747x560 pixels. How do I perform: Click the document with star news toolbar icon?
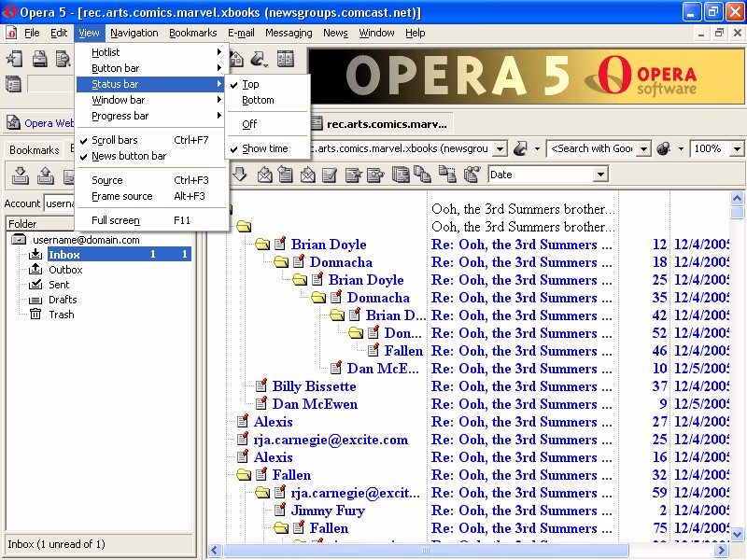pyautogui.click(x=353, y=175)
